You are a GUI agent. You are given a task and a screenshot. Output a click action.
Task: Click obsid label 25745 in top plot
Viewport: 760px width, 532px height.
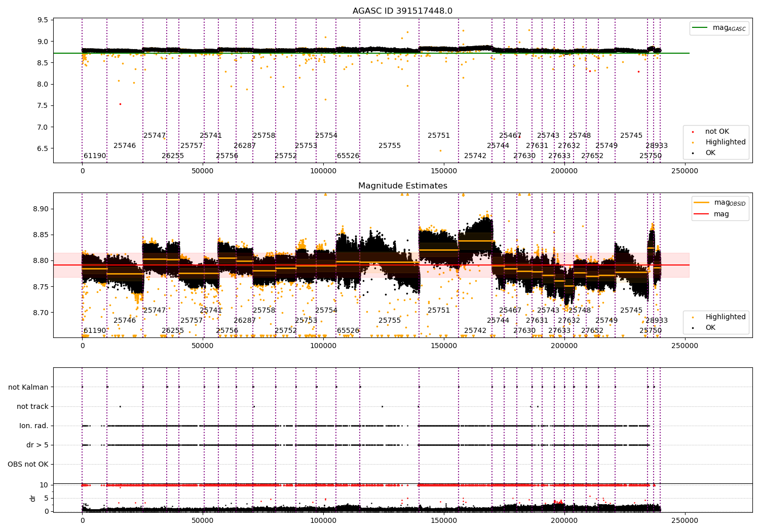point(631,136)
